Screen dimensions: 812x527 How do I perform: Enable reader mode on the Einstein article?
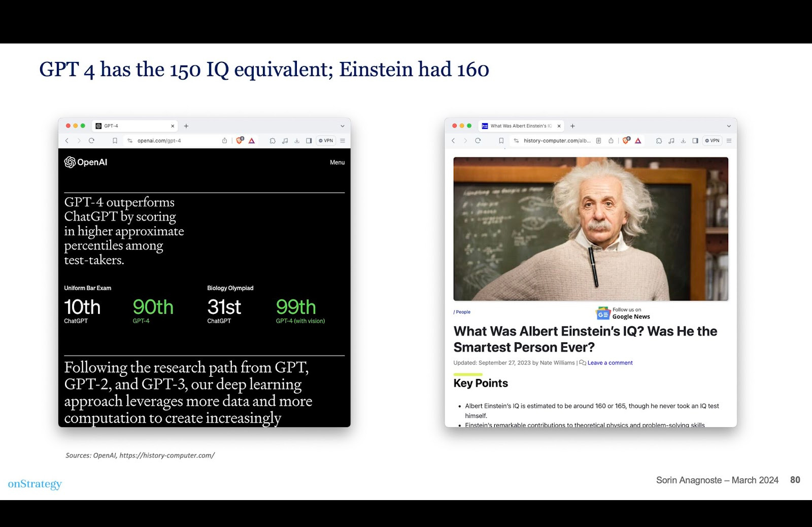click(x=598, y=141)
